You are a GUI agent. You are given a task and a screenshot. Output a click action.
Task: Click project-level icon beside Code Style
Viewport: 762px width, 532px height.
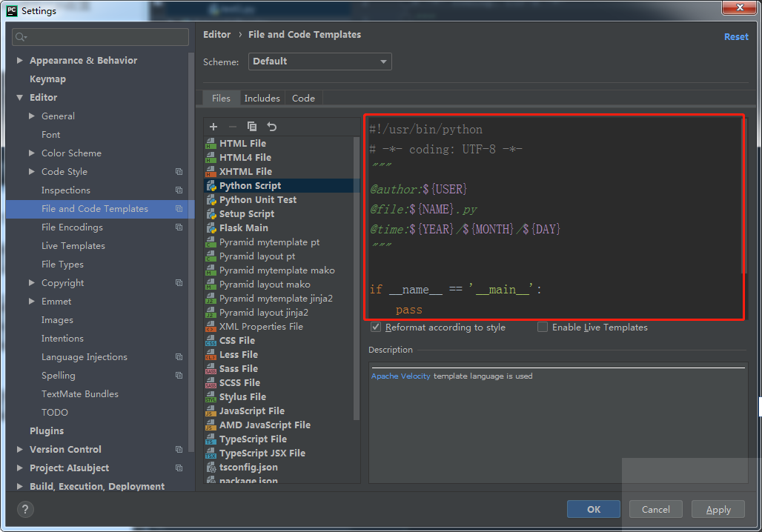point(179,171)
